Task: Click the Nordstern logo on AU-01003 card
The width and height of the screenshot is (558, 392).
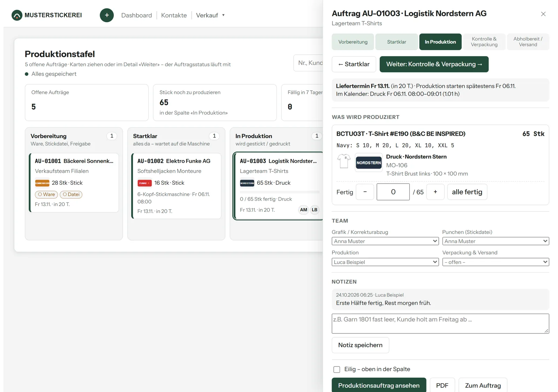Action: [x=247, y=183]
